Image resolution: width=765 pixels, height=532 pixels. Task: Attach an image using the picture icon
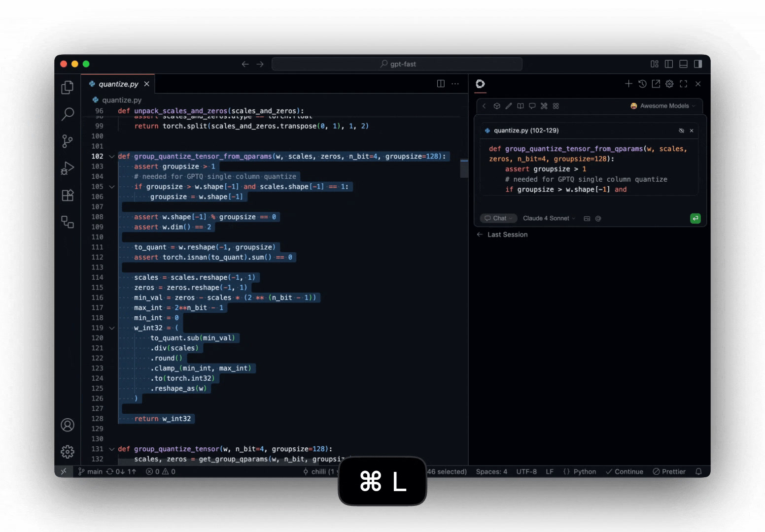587,219
